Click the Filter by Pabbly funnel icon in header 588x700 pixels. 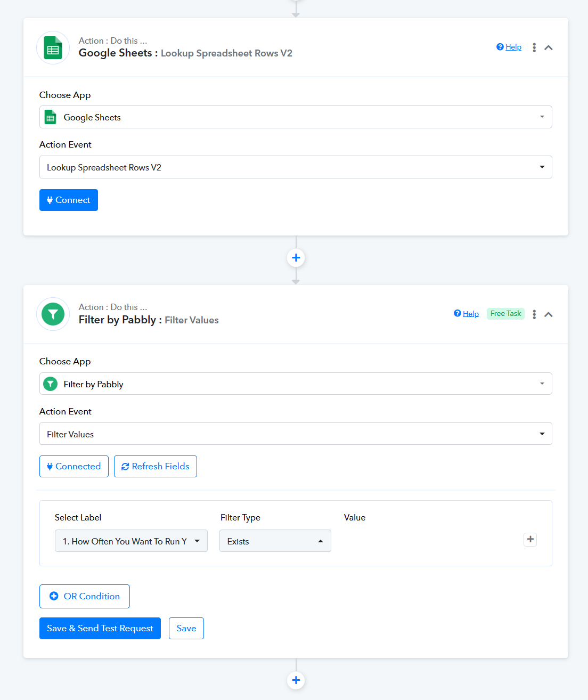point(53,314)
